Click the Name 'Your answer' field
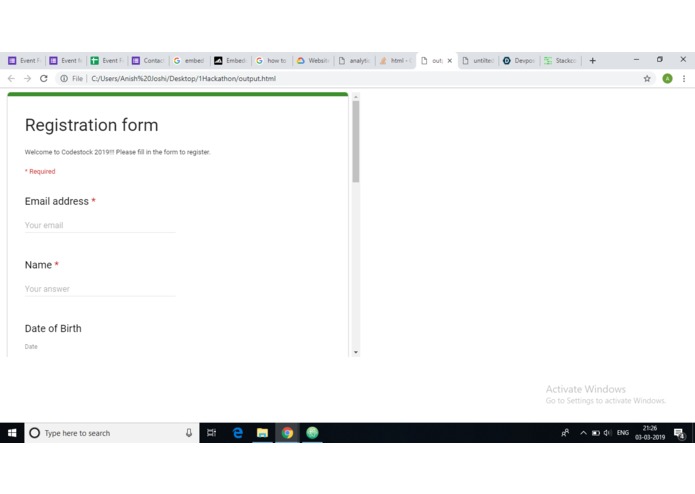The height and width of the screenshot is (494, 695). click(x=100, y=289)
